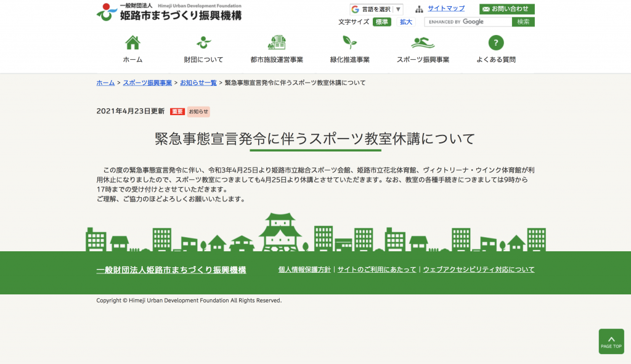Viewport: 631px width, 364px height.
Task: Click the 検索 search button
Action: pos(523,22)
